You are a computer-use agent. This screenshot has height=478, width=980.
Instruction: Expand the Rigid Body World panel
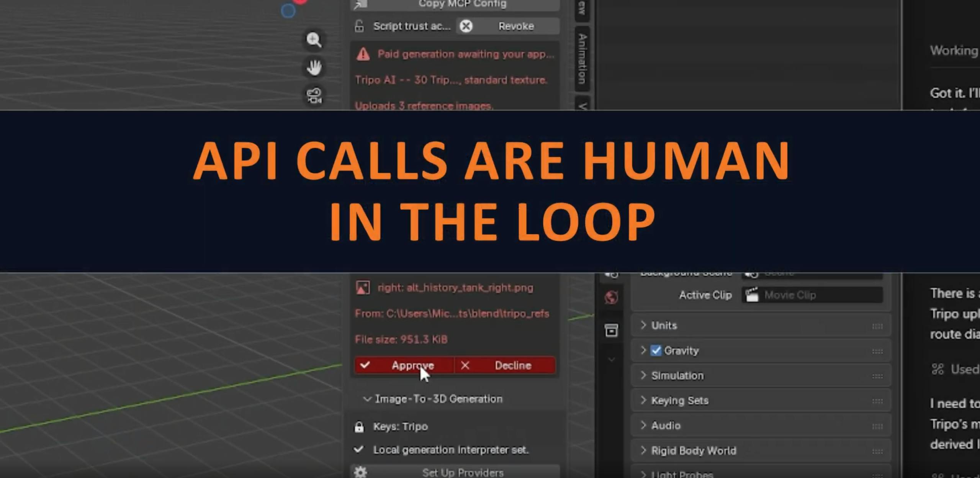click(x=643, y=450)
